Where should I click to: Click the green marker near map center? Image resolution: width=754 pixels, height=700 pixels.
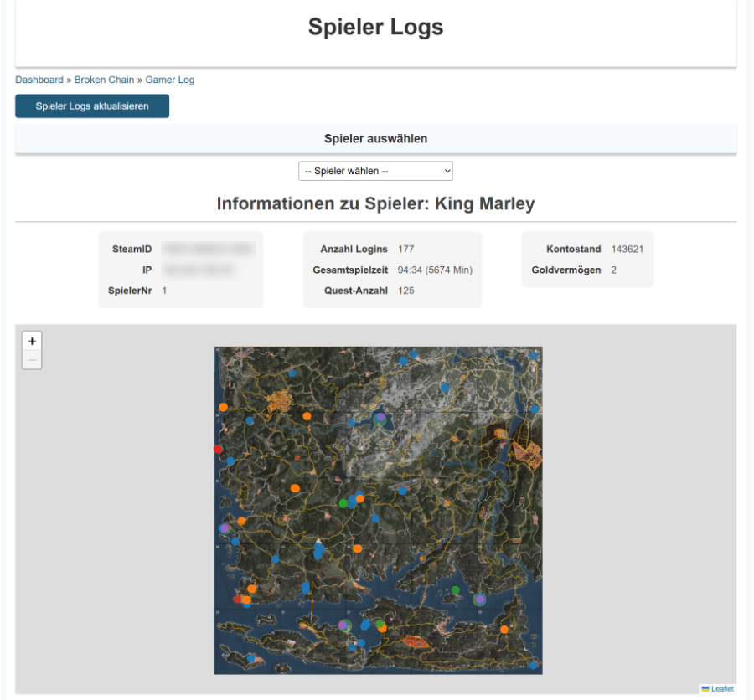click(x=343, y=503)
